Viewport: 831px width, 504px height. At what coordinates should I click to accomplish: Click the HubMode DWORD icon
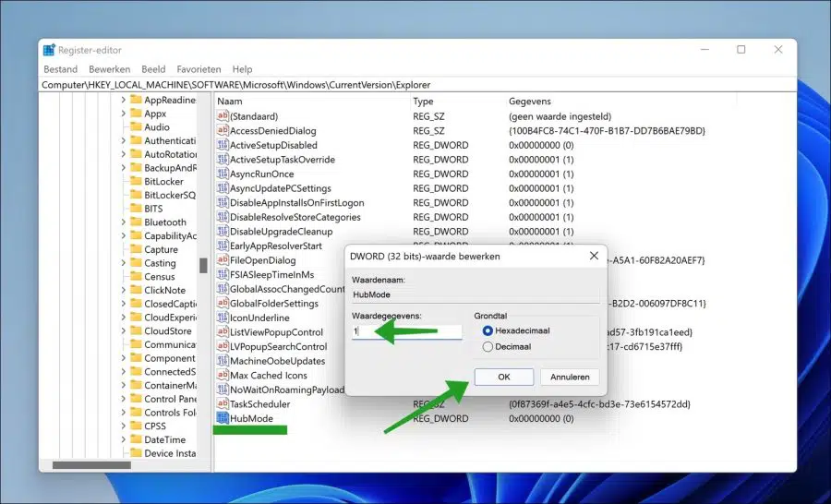(x=223, y=418)
